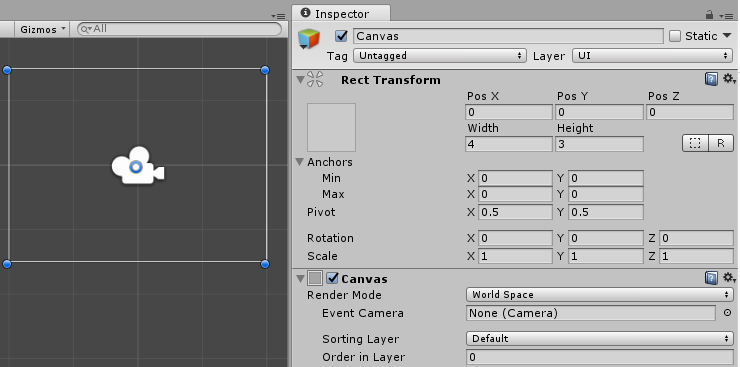The height and width of the screenshot is (367, 740).
Task: Toggle the blueprint mode dashed-square button
Action: coord(695,143)
